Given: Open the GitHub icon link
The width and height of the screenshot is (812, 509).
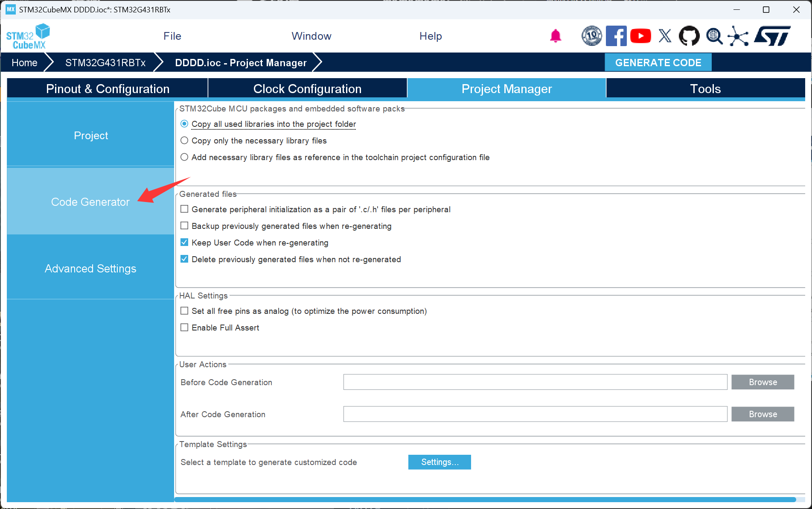Looking at the screenshot, I should coord(689,36).
